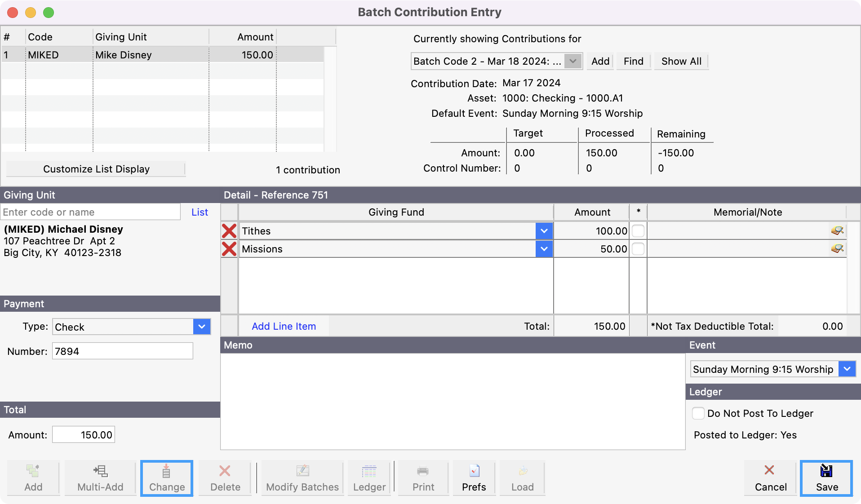Click the Print icon in the toolbar

click(x=422, y=477)
